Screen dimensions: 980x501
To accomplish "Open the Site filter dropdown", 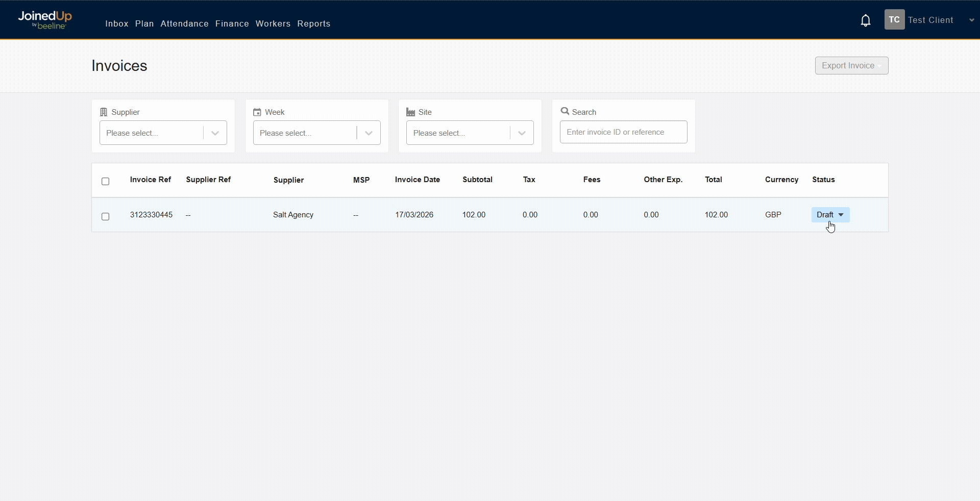I will tap(470, 133).
